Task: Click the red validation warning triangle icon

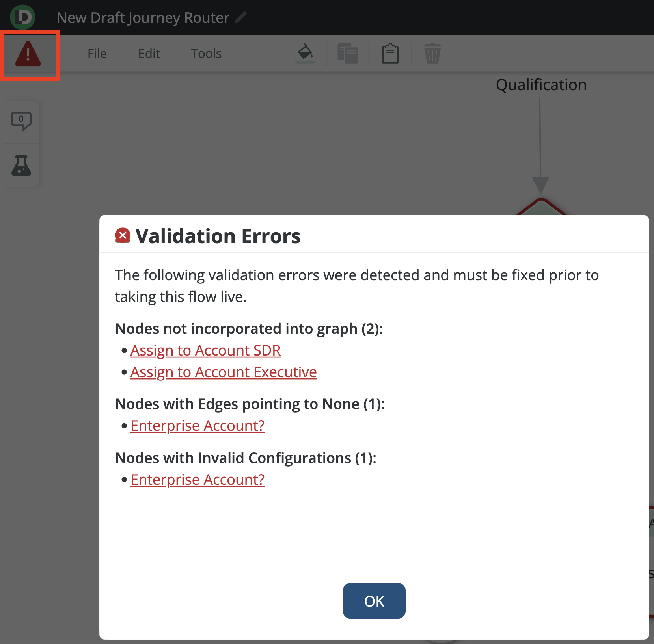Action: [x=28, y=54]
